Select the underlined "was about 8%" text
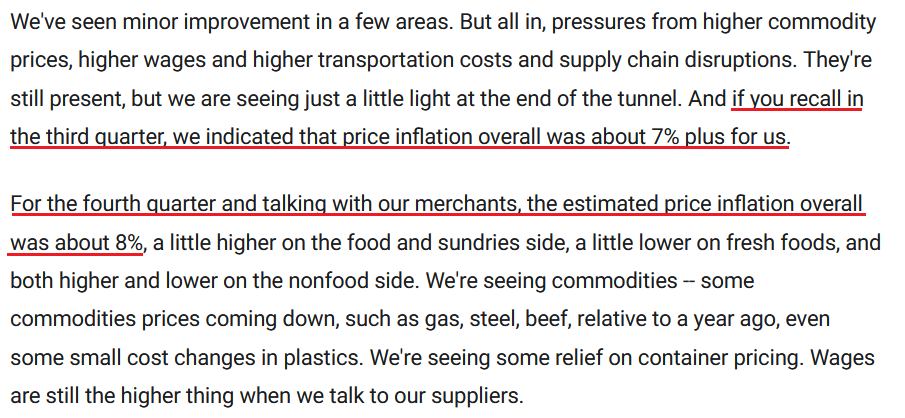Viewport: 905px width, 418px height. coord(77,243)
